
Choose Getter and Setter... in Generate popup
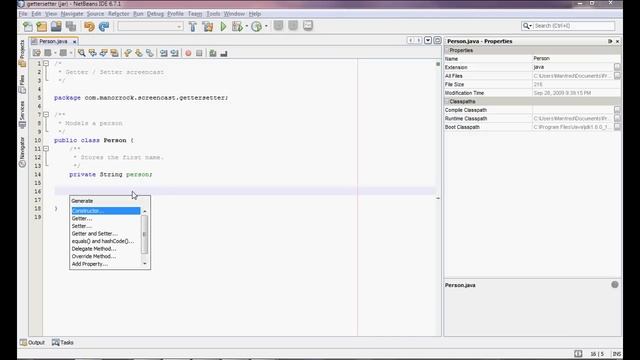[106, 233]
